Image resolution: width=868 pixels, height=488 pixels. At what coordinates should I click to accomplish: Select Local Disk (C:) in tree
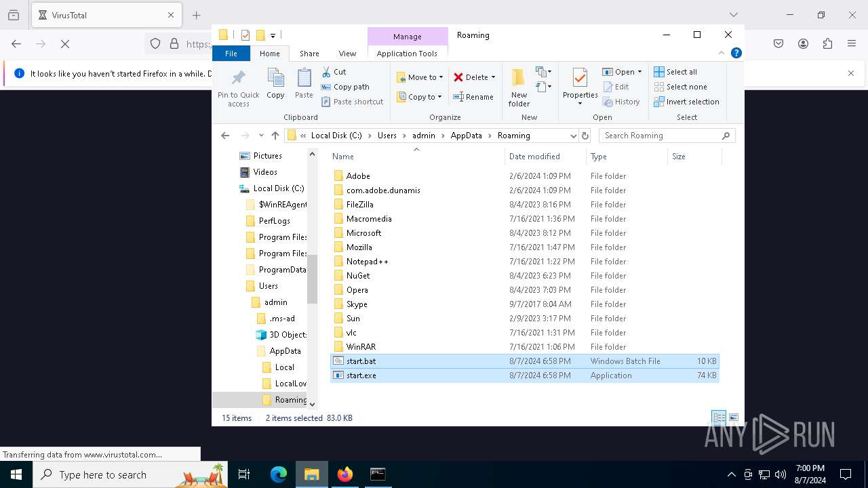[272, 188]
